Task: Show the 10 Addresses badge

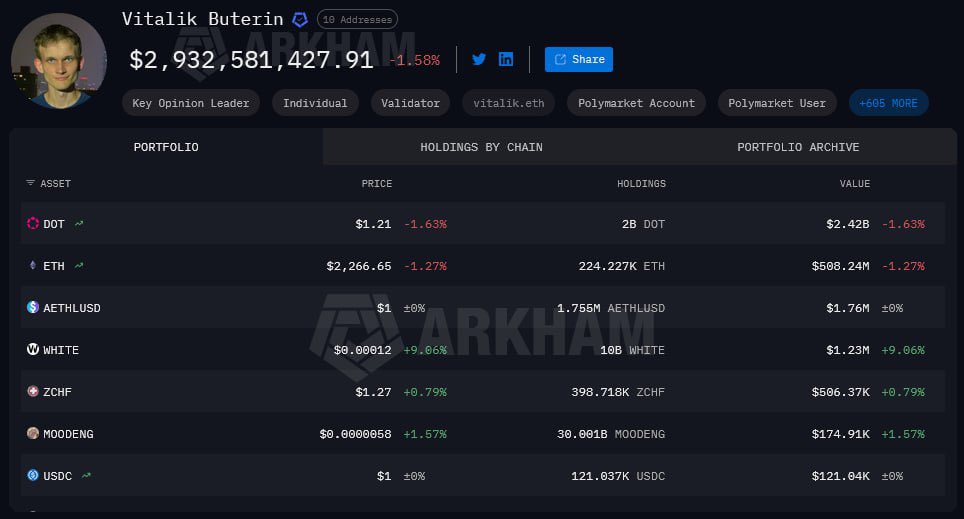Action: coord(357,20)
